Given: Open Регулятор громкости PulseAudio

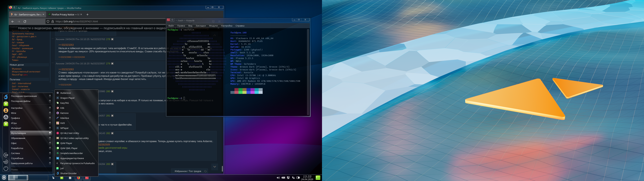Looking at the screenshot, I should 76,163.
